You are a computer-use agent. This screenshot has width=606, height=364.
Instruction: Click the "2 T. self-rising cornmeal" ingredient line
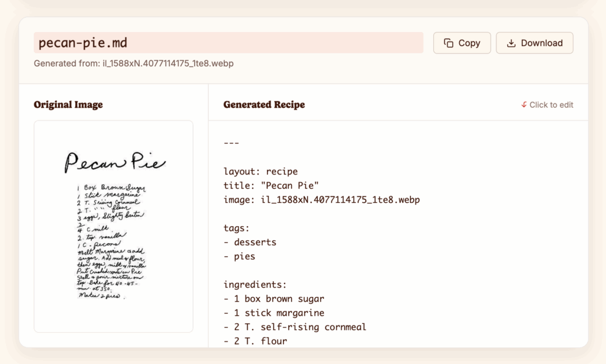[295, 327]
